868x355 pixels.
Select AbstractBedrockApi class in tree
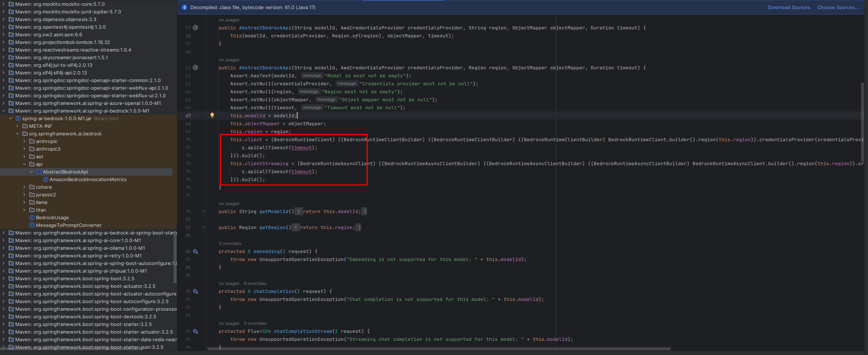pyautogui.click(x=65, y=172)
